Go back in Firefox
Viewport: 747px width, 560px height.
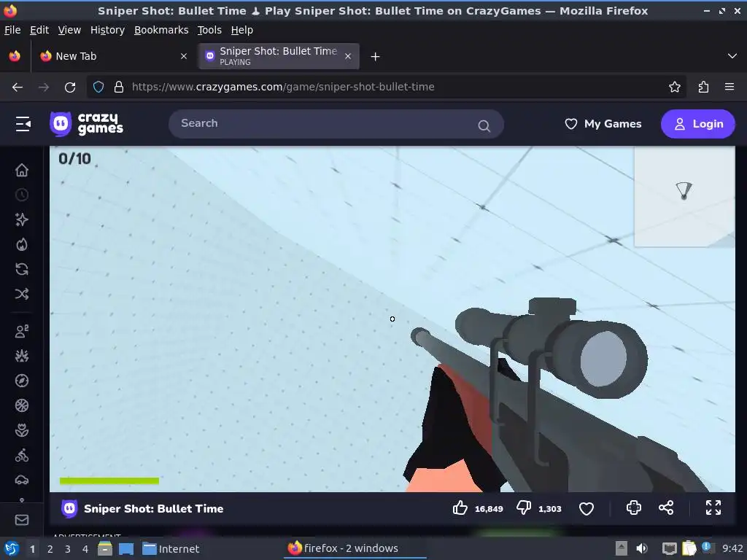[18, 87]
